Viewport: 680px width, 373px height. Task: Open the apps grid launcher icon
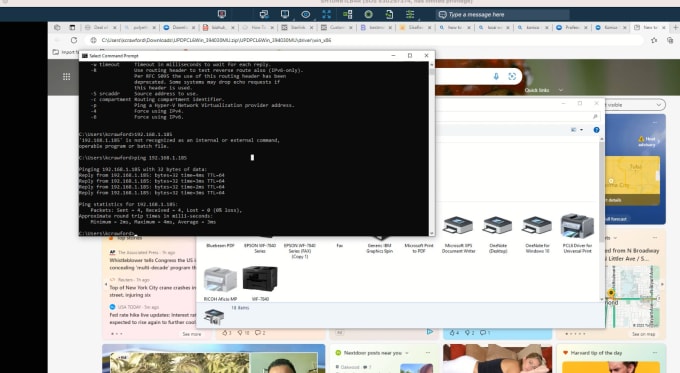coord(66,77)
